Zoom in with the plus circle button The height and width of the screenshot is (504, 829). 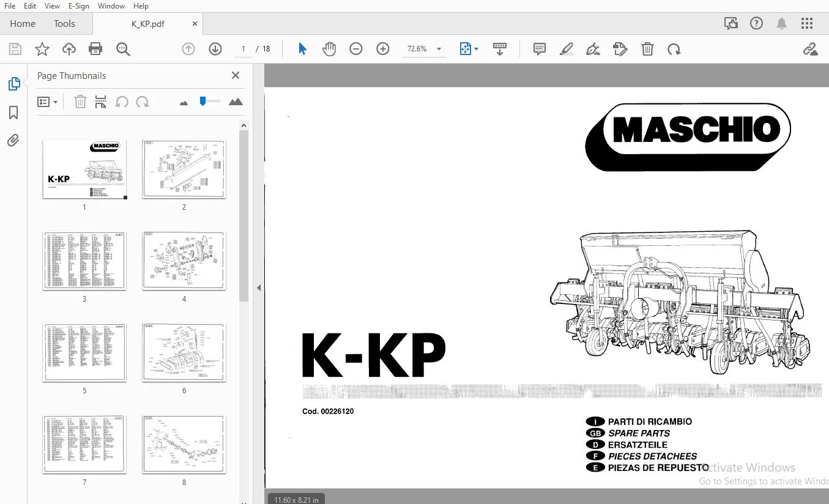[383, 49]
